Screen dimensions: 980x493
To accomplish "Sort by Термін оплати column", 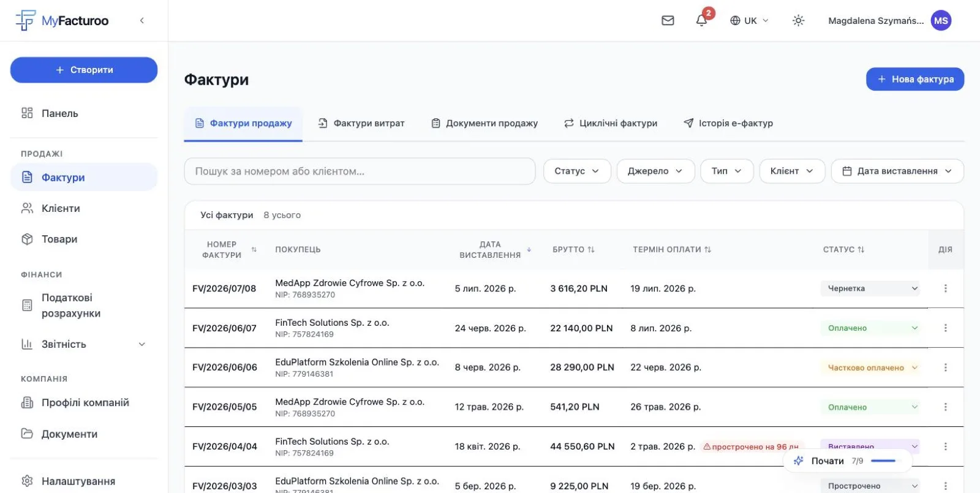I will pos(672,250).
